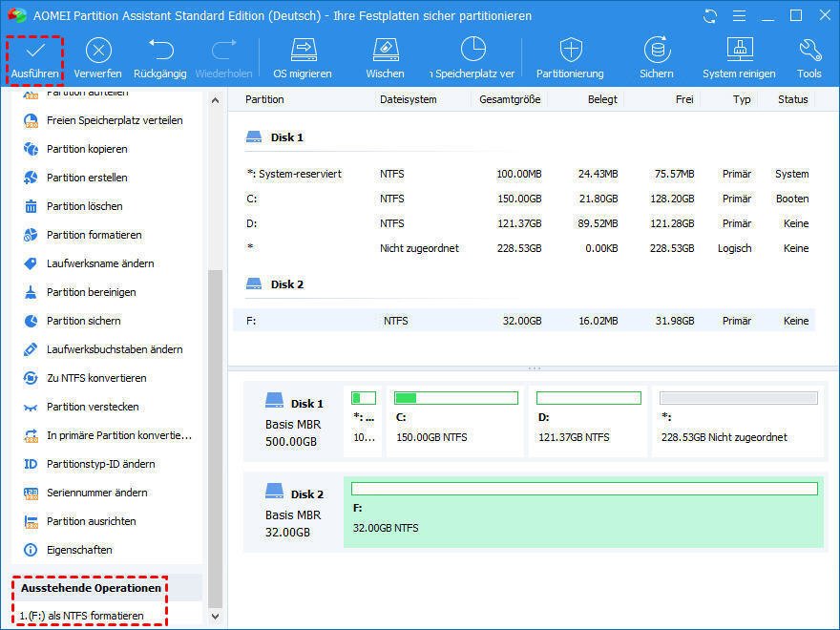Click the Ausführen apply button
This screenshot has width=840, height=630.
point(35,59)
